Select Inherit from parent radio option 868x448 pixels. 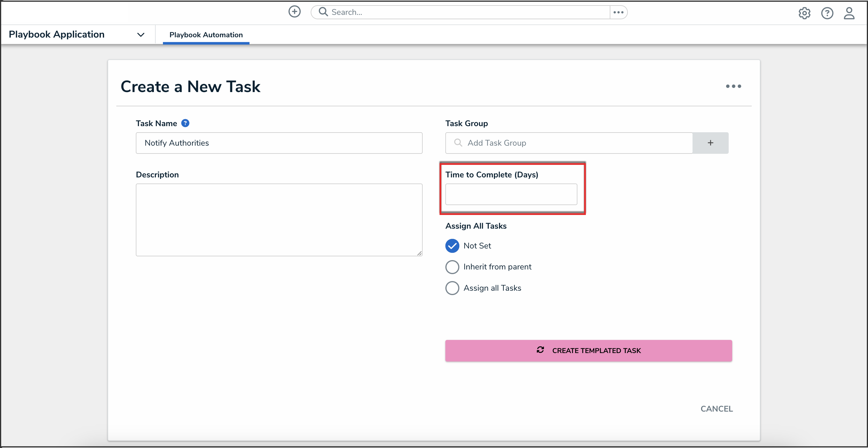point(452,267)
